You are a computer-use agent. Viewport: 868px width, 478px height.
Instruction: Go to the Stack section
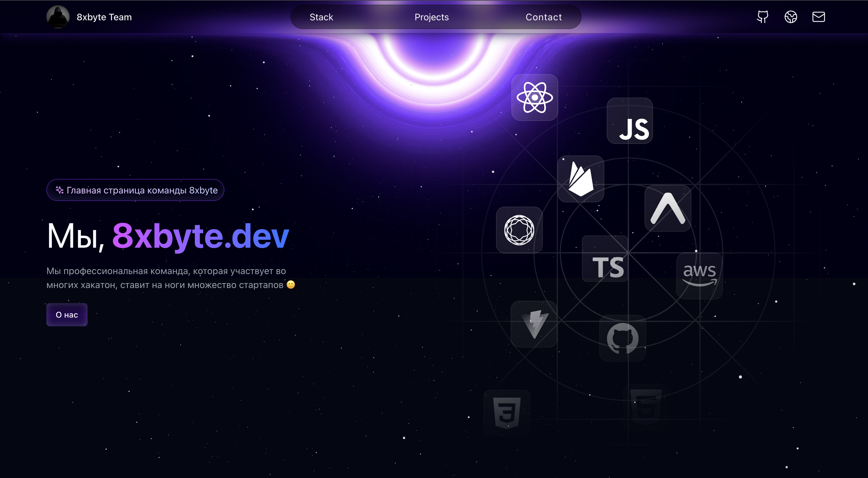[x=321, y=17]
